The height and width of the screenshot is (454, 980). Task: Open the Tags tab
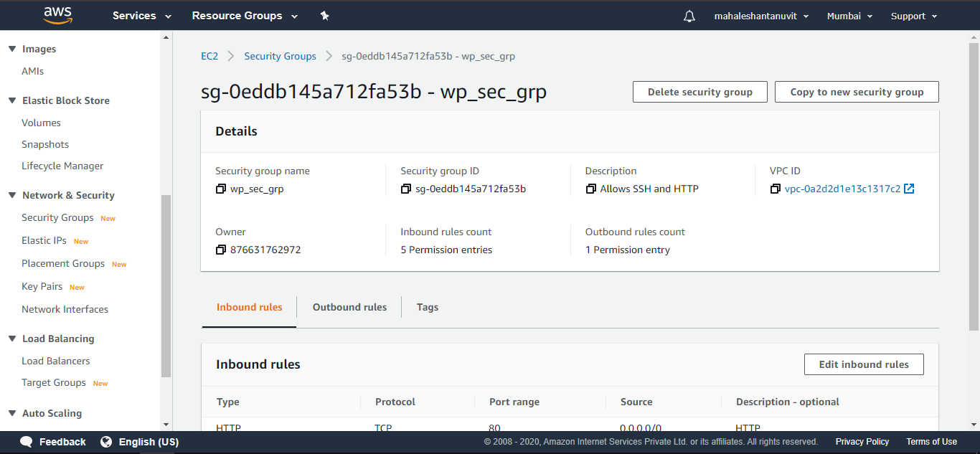(x=427, y=306)
